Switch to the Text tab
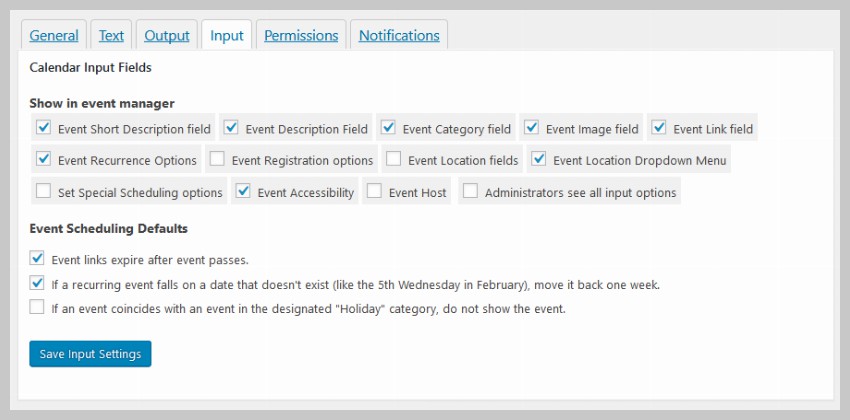This screenshot has height=420, width=850. pyautogui.click(x=111, y=35)
